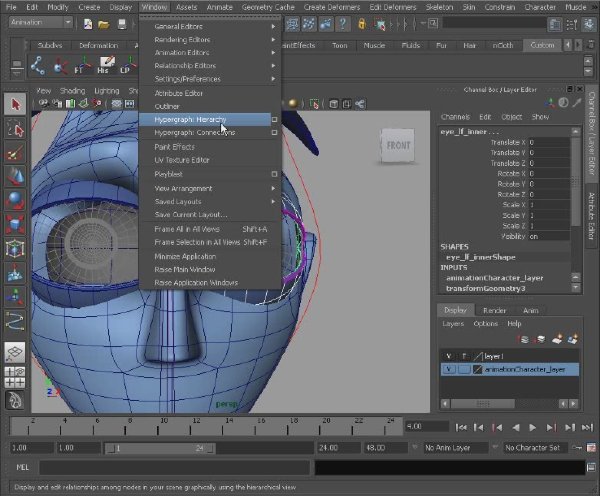Image resolution: width=600 pixels, height=496 pixels.
Task: Select the Show Manipulator tool
Action: coord(15,297)
